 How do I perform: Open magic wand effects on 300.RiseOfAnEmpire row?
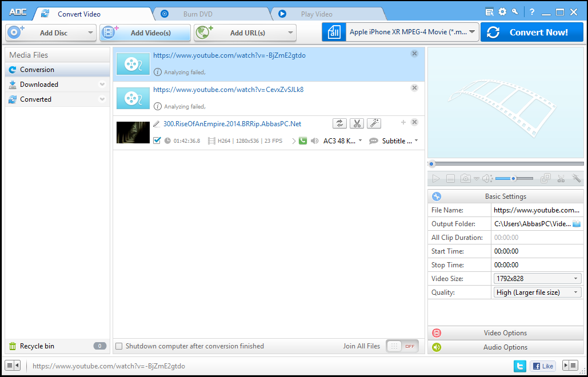[374, 123]
